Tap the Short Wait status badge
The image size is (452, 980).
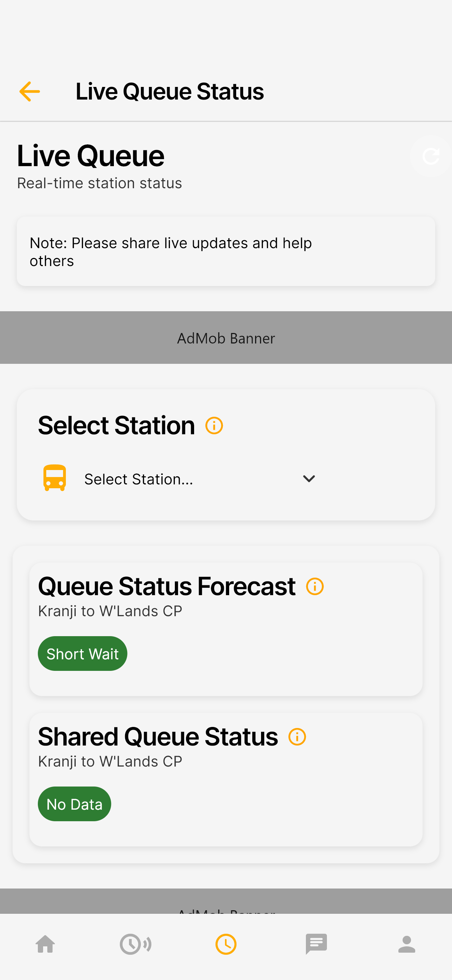(83, 654)
